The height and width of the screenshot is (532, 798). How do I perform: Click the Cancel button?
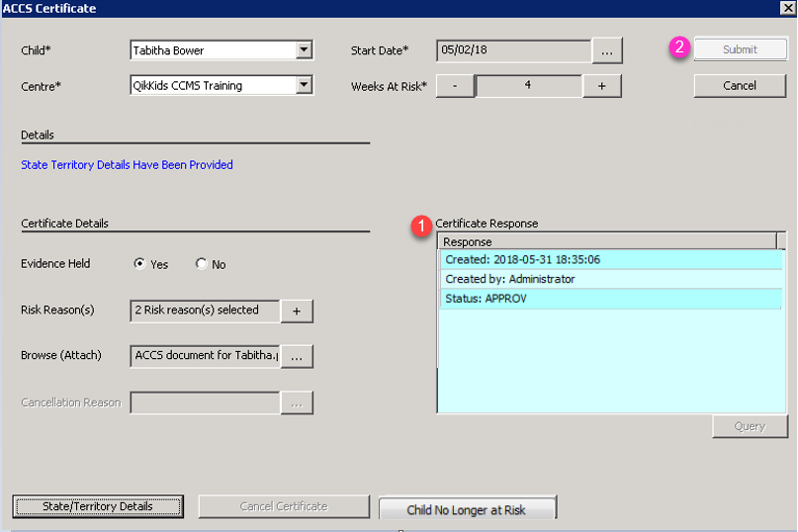[740, 86]
